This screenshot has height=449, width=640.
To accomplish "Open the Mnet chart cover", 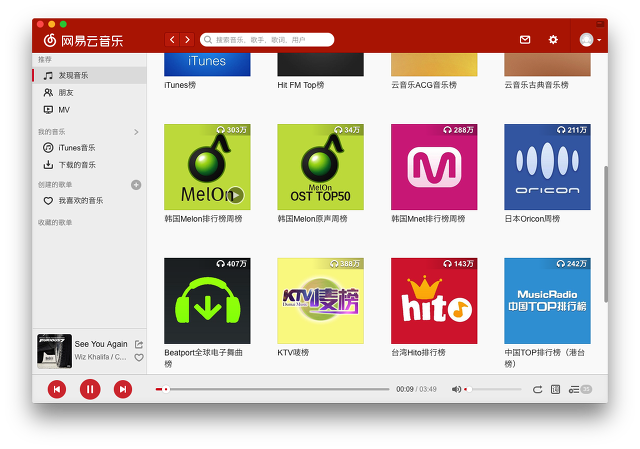I will coord(434,167).
